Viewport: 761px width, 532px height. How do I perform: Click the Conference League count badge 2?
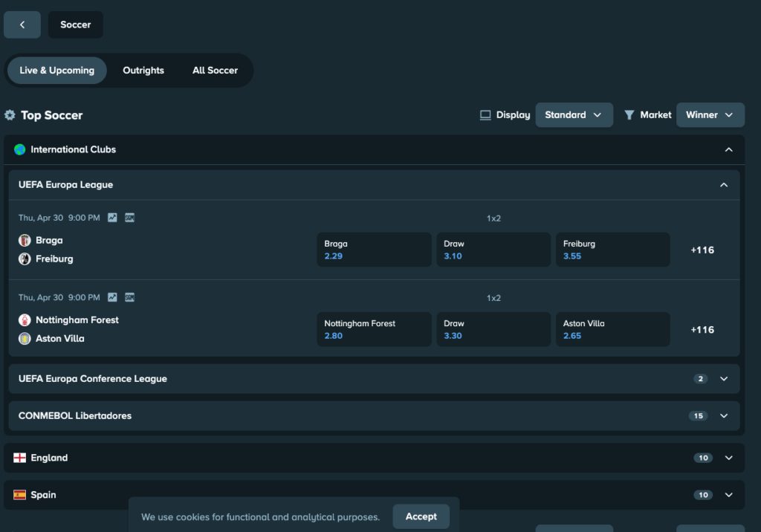point(700,379)
